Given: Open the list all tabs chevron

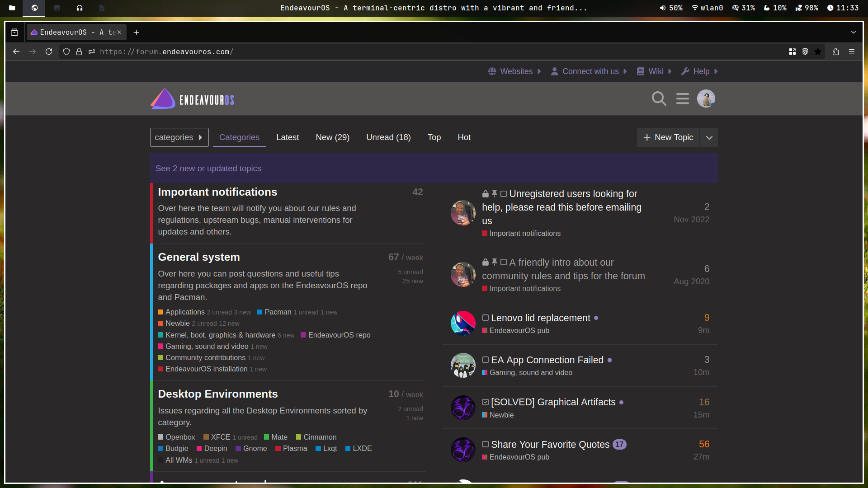Looking at the screenshot, I should (854, 32).
